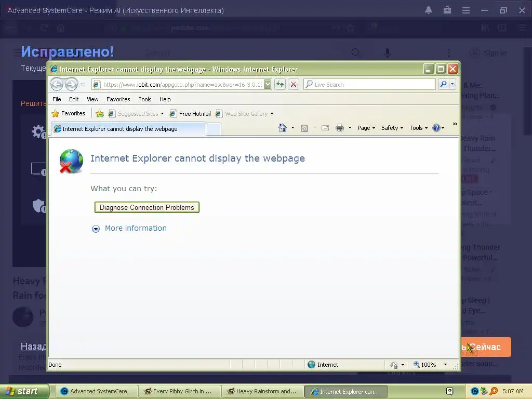Open the search provider dropdown arrow
The height and width of the screenshot is (399, 532).
point(453,84)
